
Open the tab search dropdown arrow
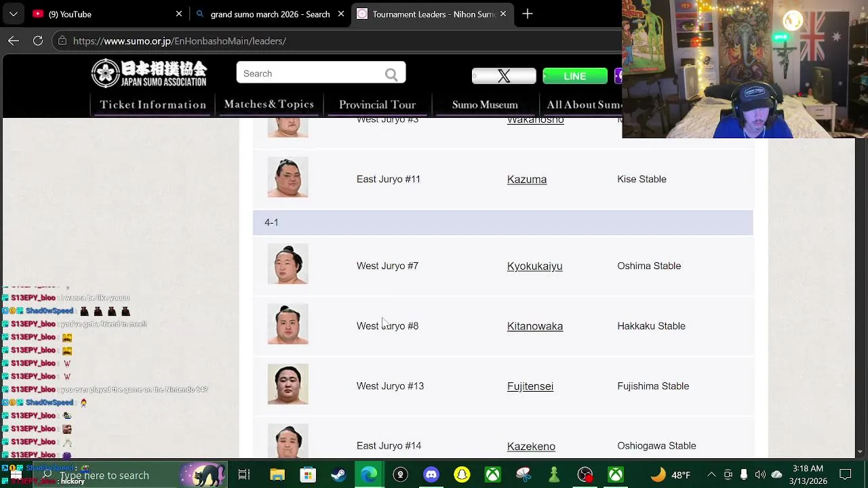[14, 14]
